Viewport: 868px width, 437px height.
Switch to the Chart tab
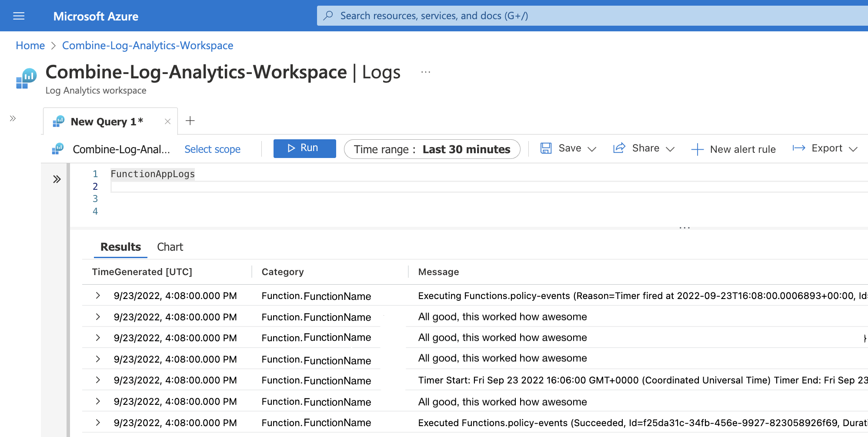tap(170, 247)
